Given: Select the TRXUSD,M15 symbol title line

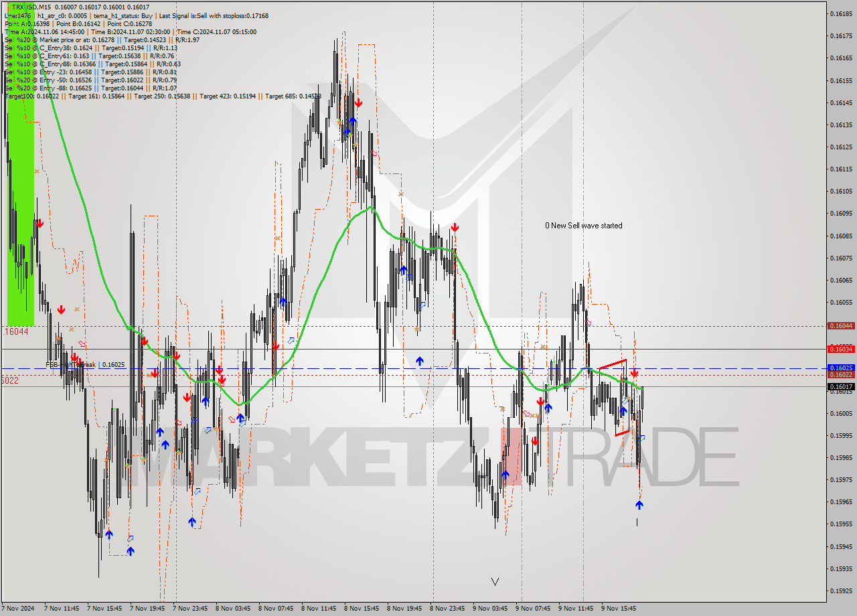Looking at the screenshot, I should pyautogui.click(x=80, y=7).
